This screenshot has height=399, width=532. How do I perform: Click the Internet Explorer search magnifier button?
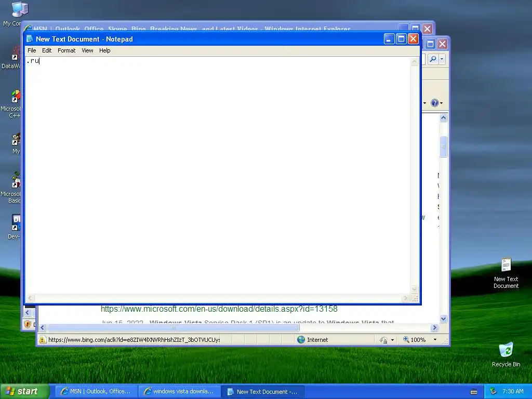433,59
